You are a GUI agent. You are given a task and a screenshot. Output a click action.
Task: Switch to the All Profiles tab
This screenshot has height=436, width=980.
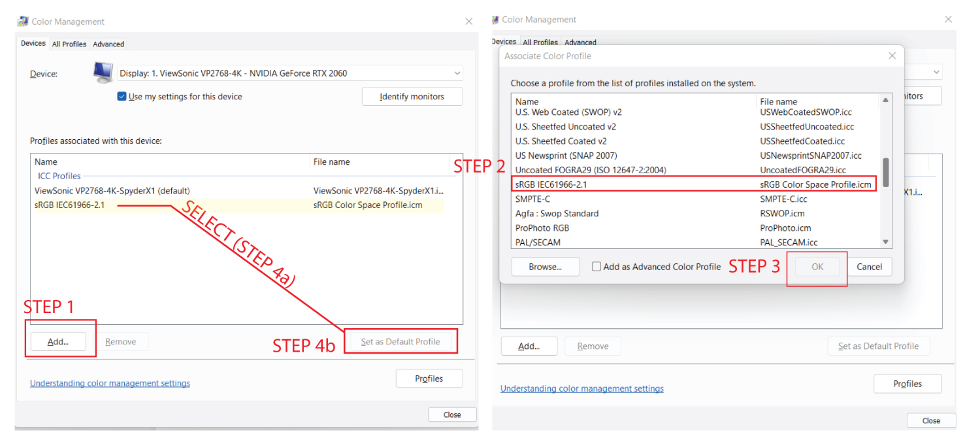69,44
